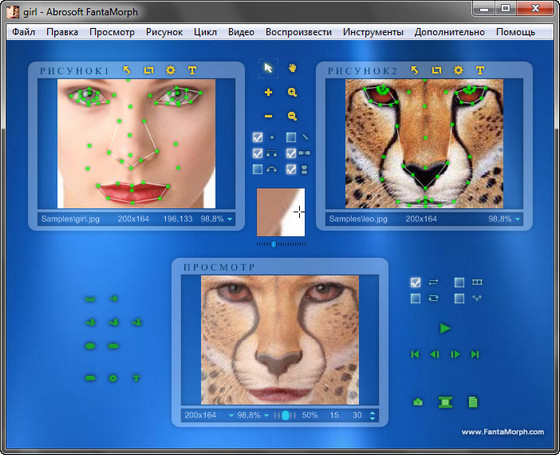Click the zoom in magnifier icon
Image resolution: width=560 pixels, height=455 pixels.
292,92
